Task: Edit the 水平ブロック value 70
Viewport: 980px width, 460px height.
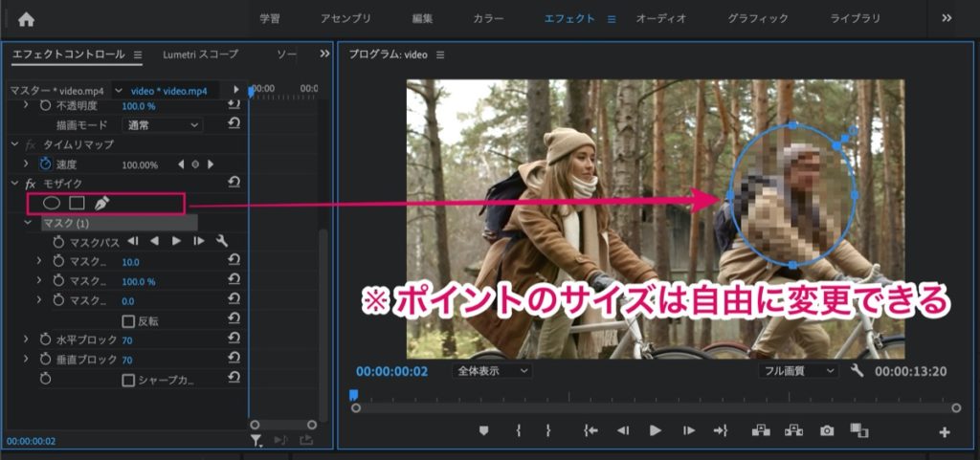Action: [x=127, y=340]
